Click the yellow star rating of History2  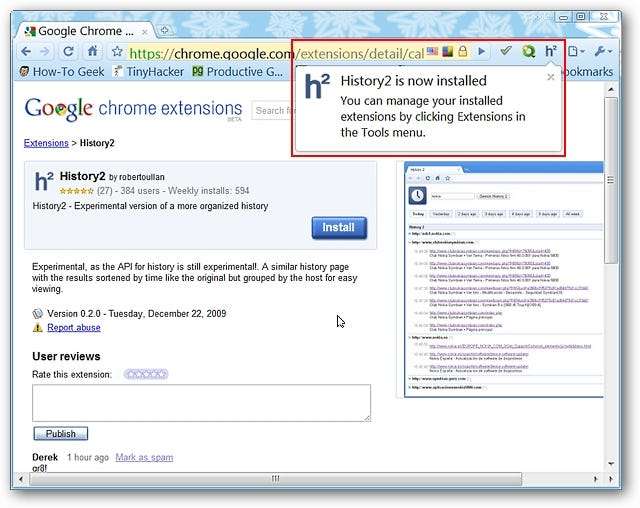click(x=76, y=191)
